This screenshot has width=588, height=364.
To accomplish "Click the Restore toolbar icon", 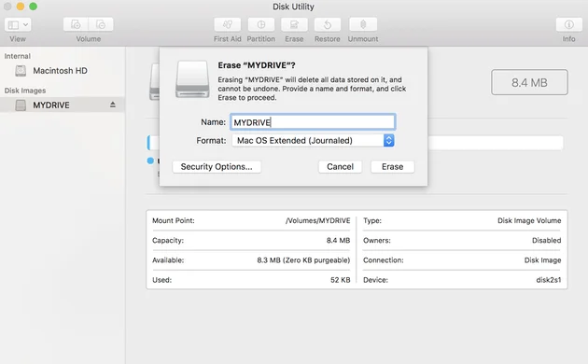I will pyautogui.click(x=328, y=25).
